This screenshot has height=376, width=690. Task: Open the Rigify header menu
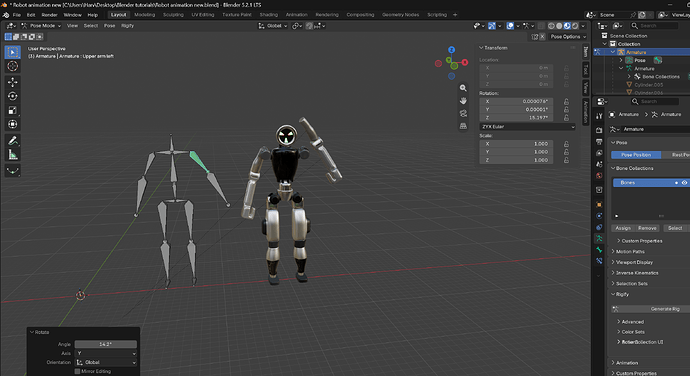coord(128,26)
